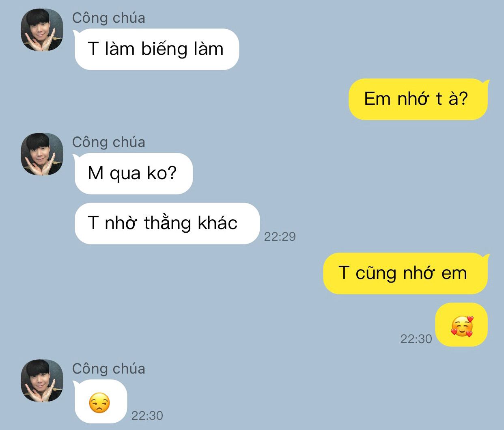Tap avatar next to 'M qua ko?' message

(42, 154)
